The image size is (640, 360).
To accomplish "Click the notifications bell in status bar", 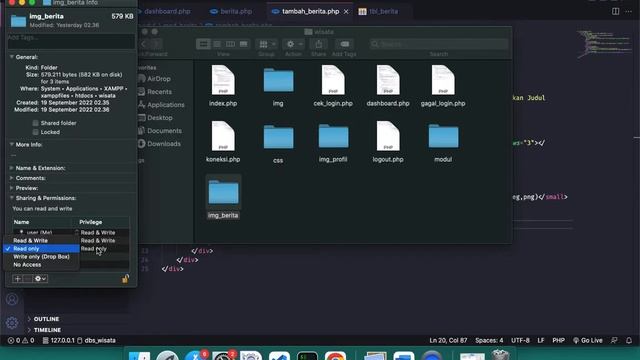I will pyautogui.click(x=629, y=340).
